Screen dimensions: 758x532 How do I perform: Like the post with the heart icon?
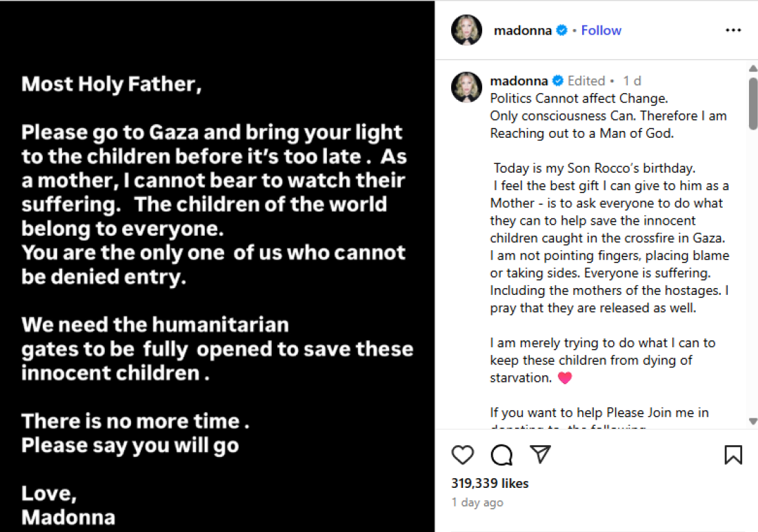click(x=463, y=455)
